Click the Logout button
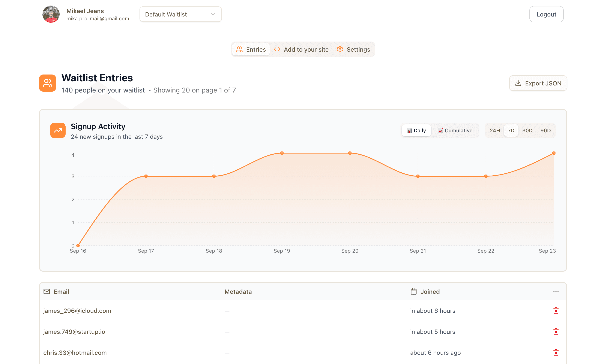607x364 pixels. pos(546,14)
